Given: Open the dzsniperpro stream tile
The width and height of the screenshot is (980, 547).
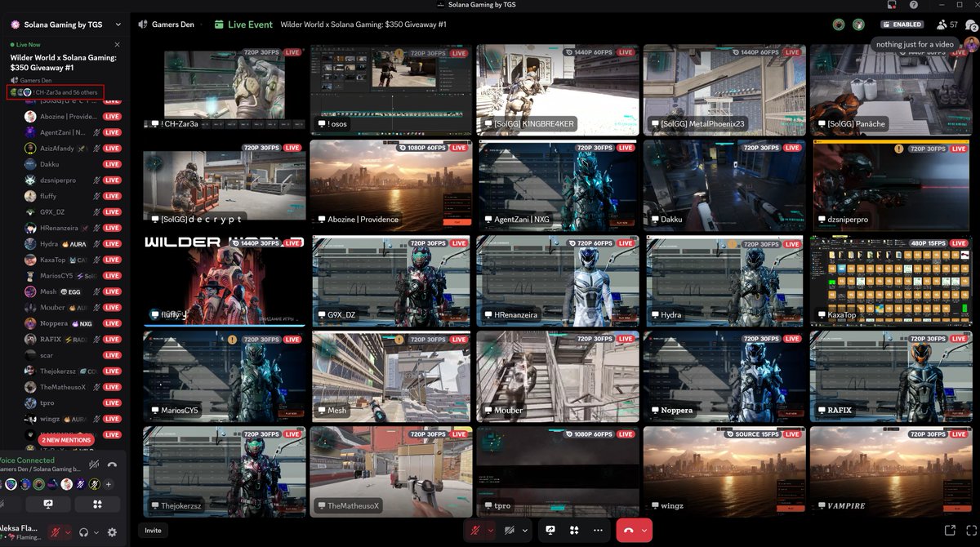Looking at the screenshot, I should (891, 184).
